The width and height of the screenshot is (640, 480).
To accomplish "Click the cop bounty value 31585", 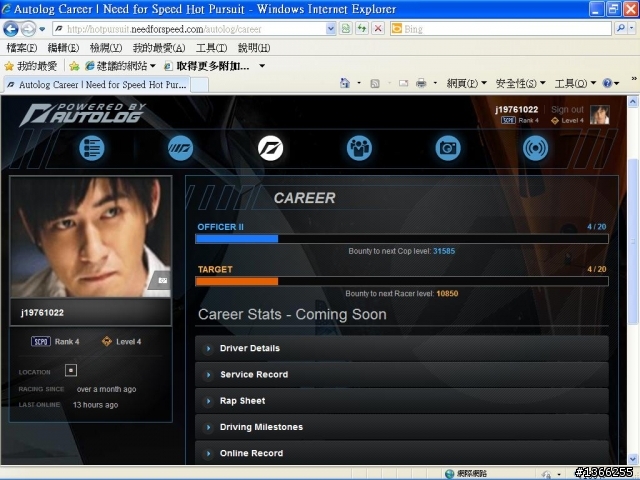I will pyautogui.click(x=444, y=251).
